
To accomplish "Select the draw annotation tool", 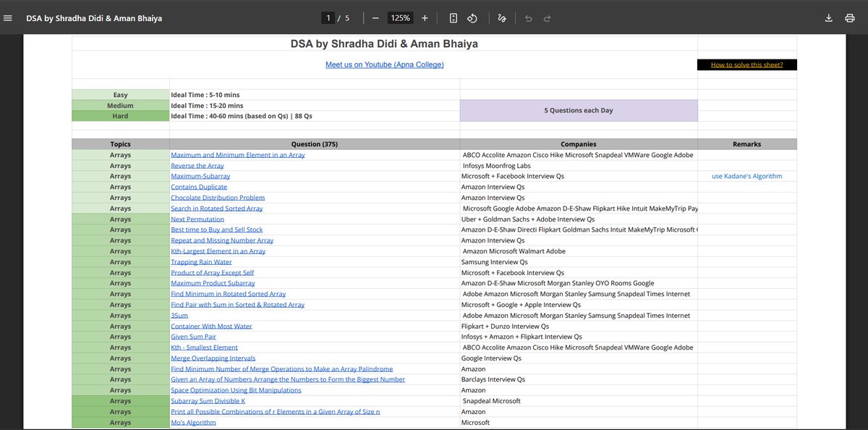I will coord(502,17).
